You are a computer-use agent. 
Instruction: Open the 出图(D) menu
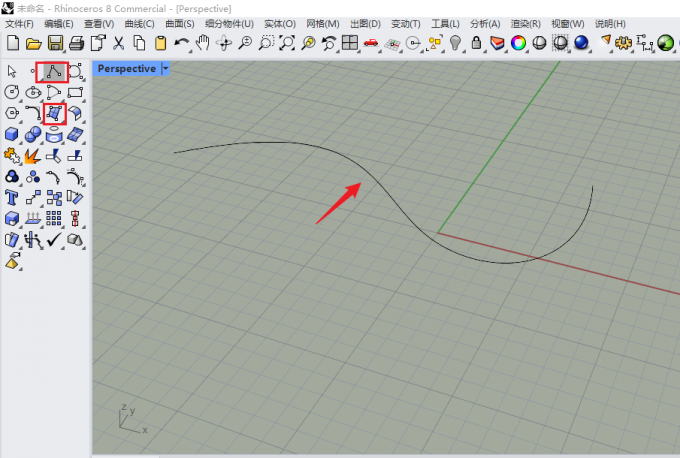pos(365,24)
